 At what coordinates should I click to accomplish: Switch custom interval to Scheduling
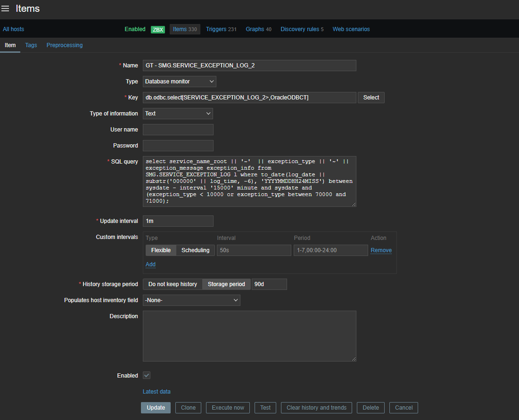coord(195,250)
